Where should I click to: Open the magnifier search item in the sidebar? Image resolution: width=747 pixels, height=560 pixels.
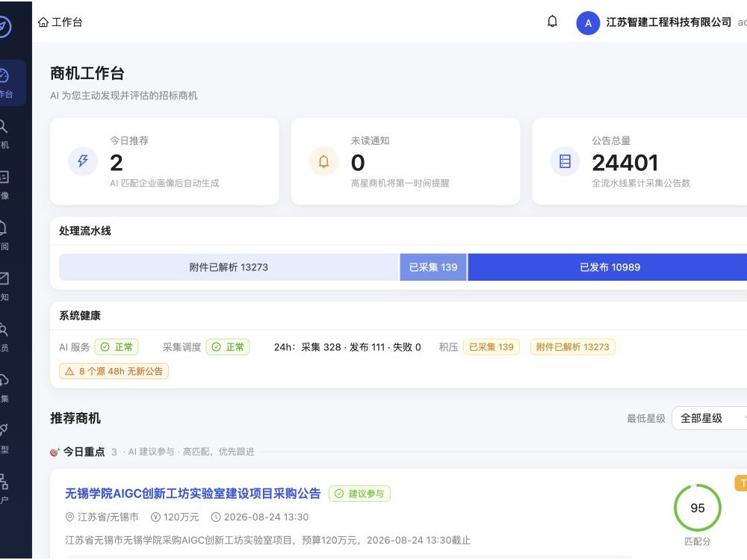(4, 134)
